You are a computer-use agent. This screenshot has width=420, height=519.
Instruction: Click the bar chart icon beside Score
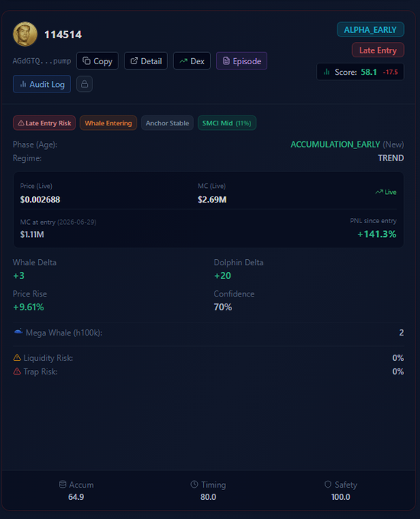[327, 72]
